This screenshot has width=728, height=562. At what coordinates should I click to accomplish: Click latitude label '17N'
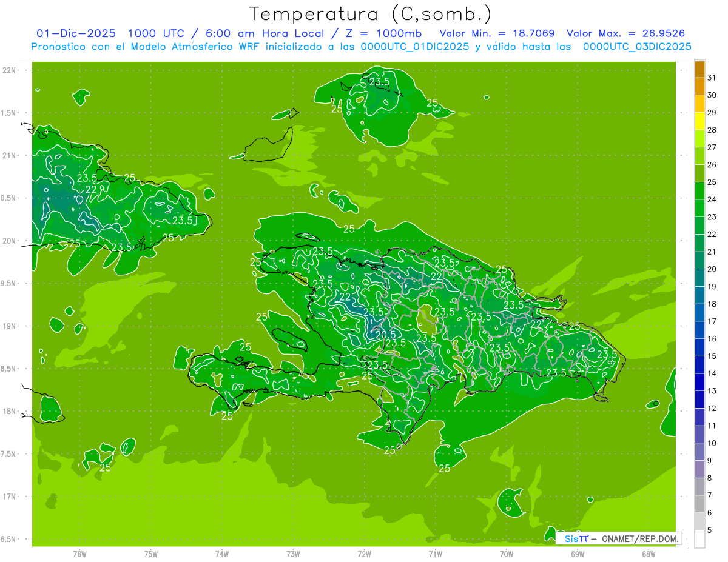[9, 497]
